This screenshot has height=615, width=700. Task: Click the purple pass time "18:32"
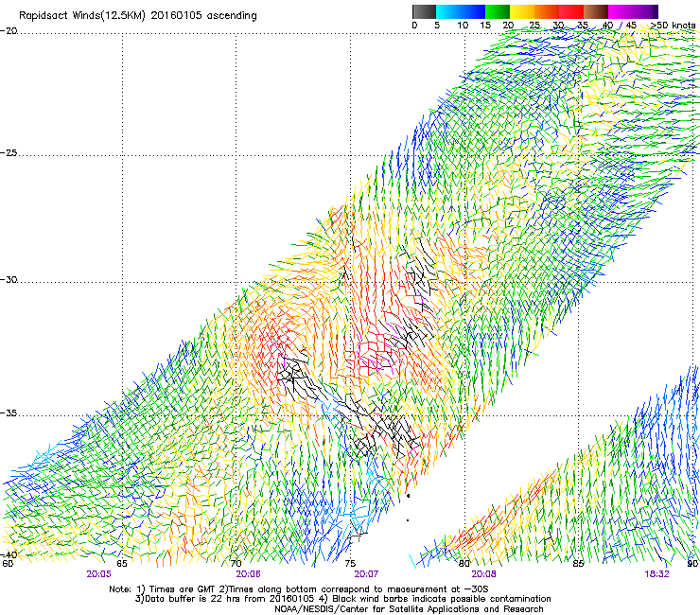(x=656, y=574)
